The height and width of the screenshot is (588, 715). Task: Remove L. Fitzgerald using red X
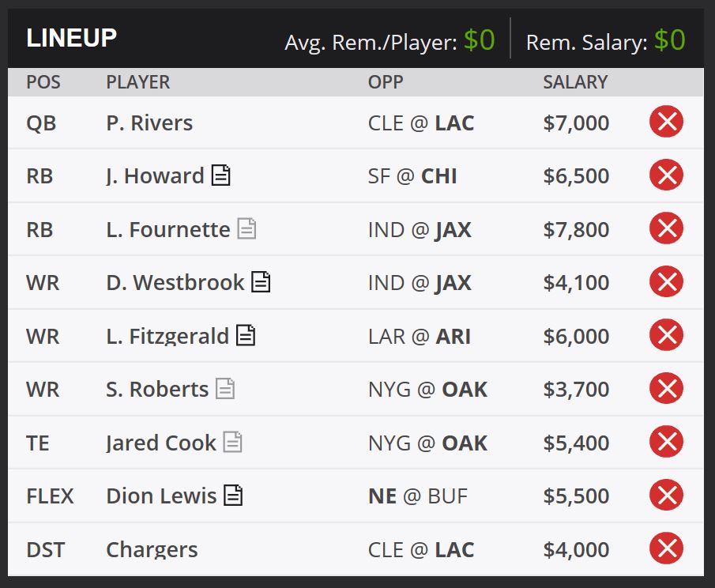click(x=666, y=335)
